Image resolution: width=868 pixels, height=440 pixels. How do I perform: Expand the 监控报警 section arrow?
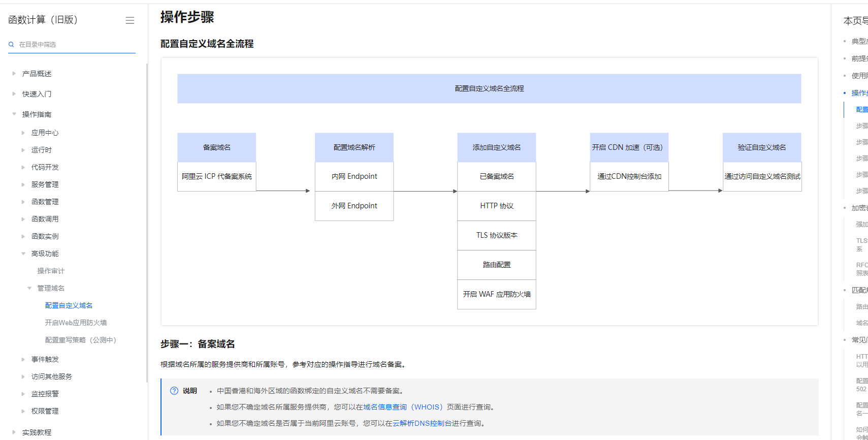pos(23,394)
